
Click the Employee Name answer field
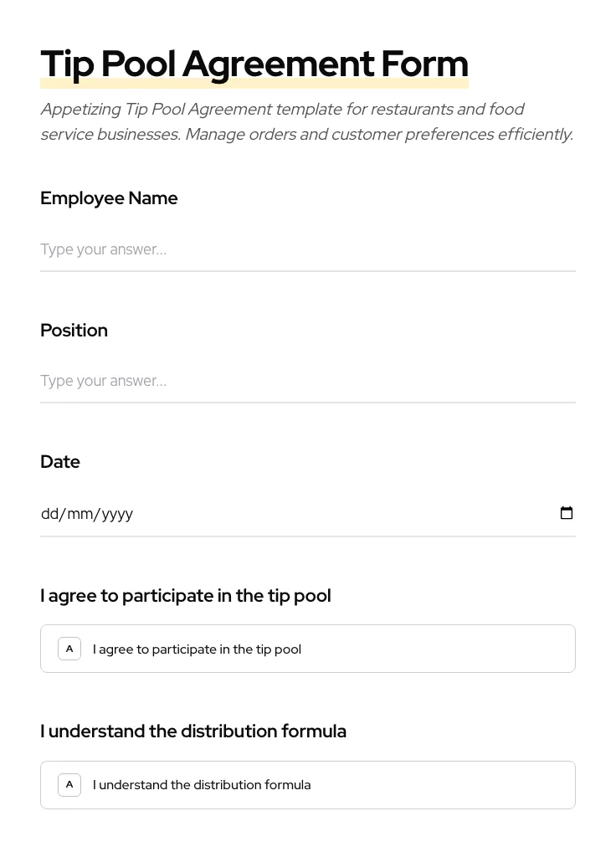pos(251,249)
